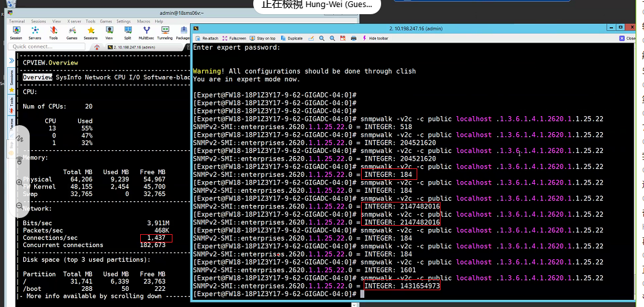
Task: Click the Close button of detached terminal toolbar
Action: [628, 38]
